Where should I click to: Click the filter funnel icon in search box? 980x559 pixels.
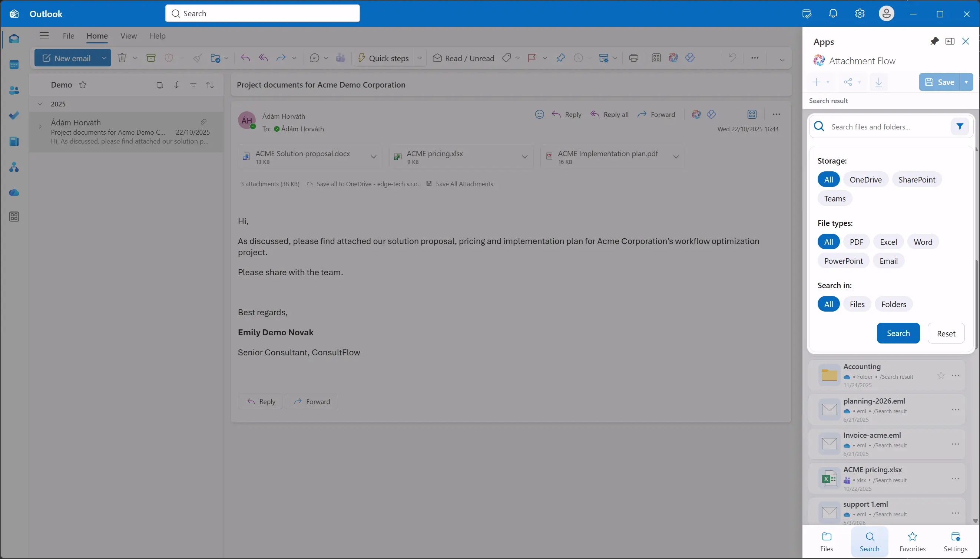point(960,126)
